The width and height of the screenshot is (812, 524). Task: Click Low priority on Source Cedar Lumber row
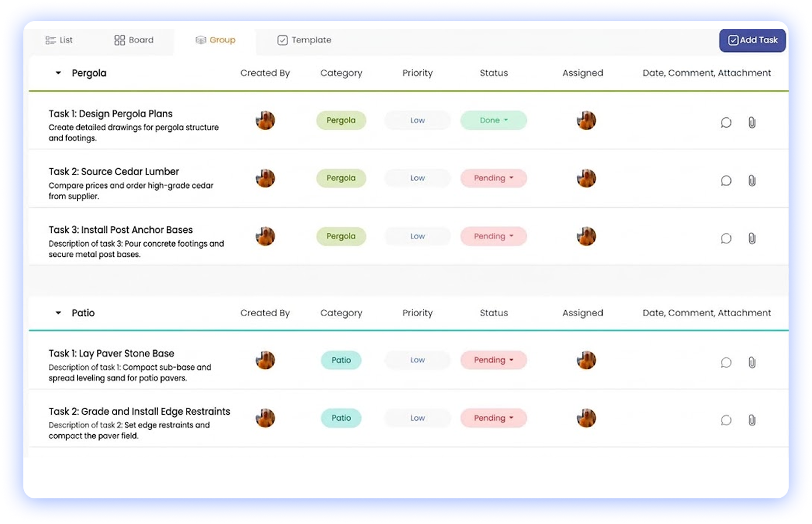click(418, 178)
